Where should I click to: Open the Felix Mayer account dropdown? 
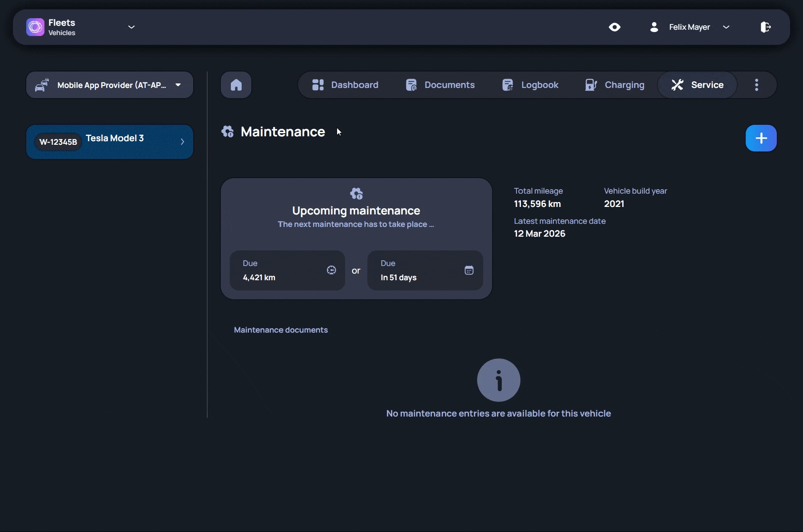click(x=726, y=27)
